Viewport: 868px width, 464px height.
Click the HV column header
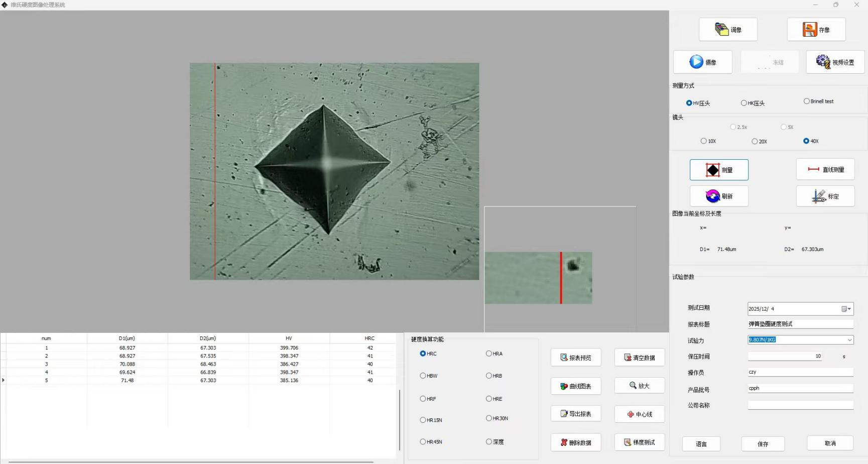tap(289, 338)
